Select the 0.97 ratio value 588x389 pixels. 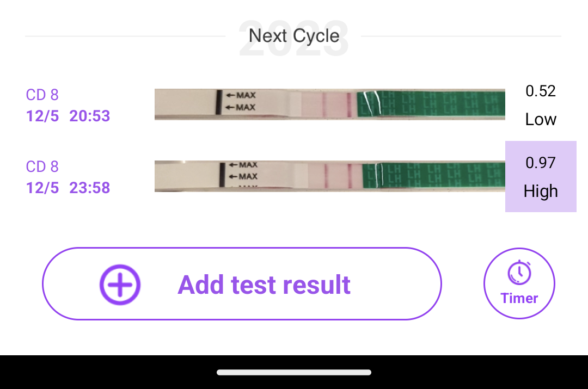coord(540,163)
